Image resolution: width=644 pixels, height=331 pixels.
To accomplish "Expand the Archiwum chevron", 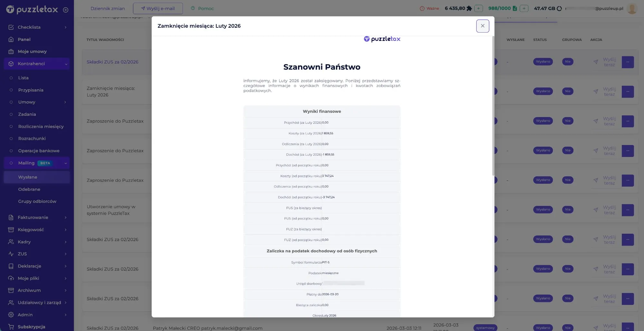I will [66, 290].
